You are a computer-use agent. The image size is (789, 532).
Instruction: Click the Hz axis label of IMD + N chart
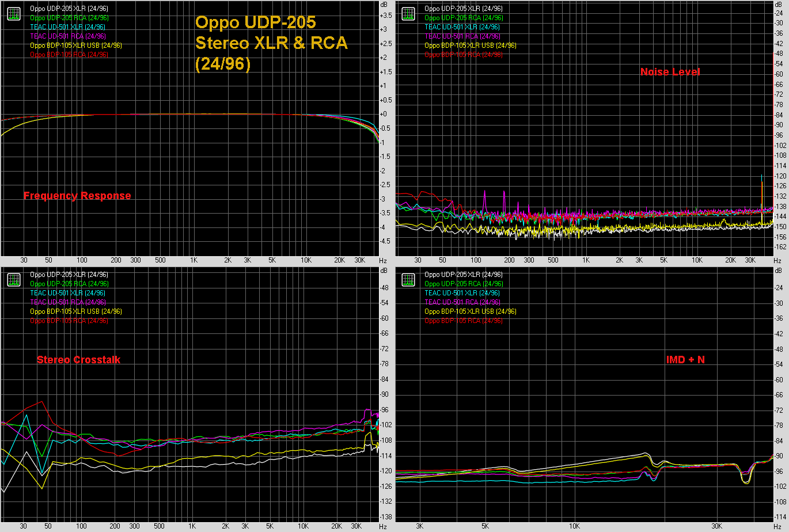pos(778,527)
